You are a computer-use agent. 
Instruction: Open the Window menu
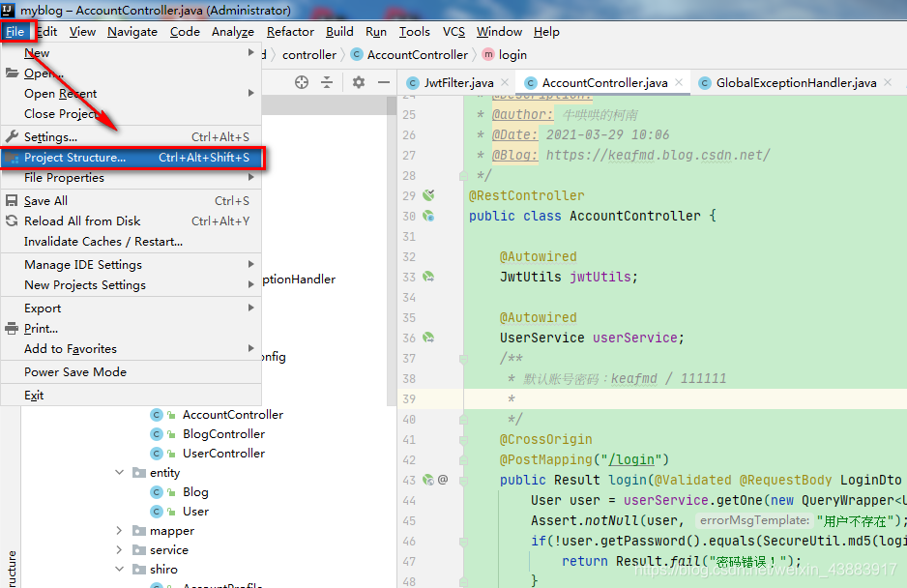click(x=499, y=32)
